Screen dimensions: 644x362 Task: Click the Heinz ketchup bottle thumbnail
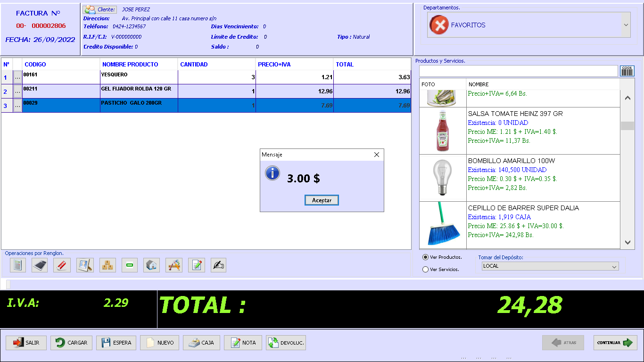coord(442,131)
